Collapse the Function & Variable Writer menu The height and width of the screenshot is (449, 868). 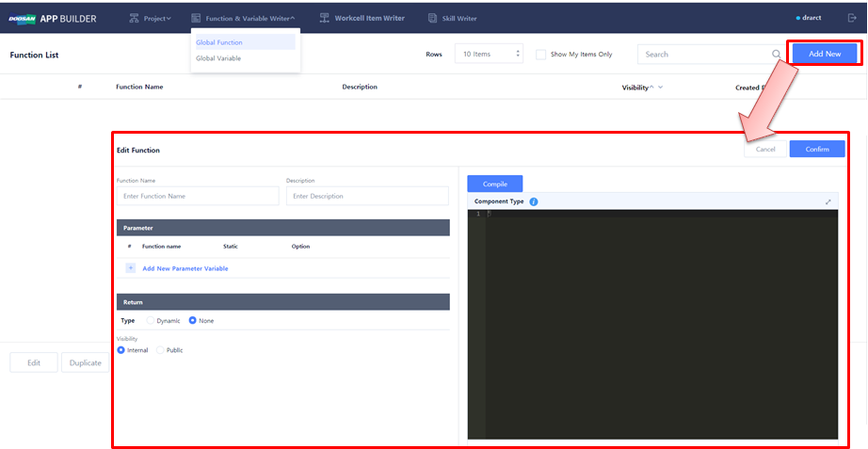(x=243, y=18)
